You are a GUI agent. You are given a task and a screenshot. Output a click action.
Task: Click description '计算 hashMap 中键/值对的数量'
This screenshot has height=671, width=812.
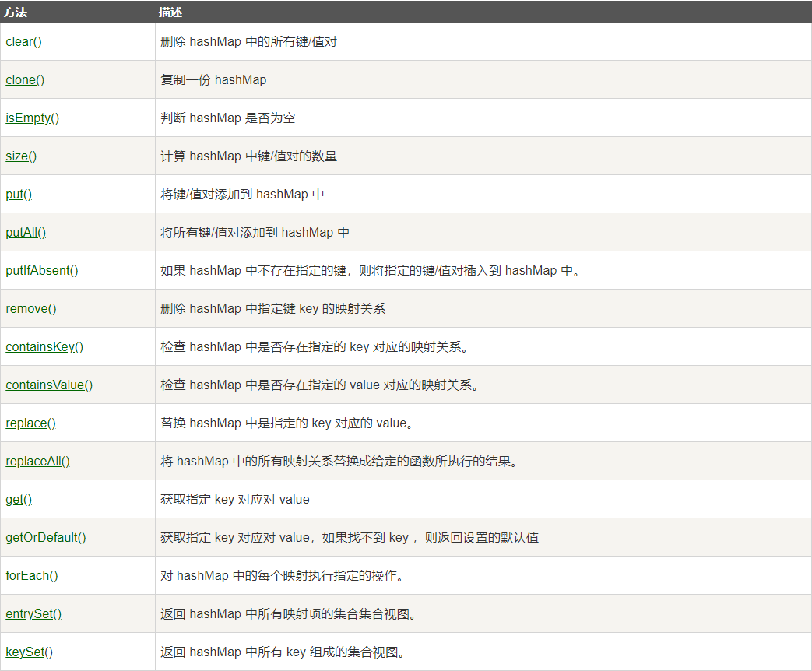pyautogui.click(x=248, y=156)
